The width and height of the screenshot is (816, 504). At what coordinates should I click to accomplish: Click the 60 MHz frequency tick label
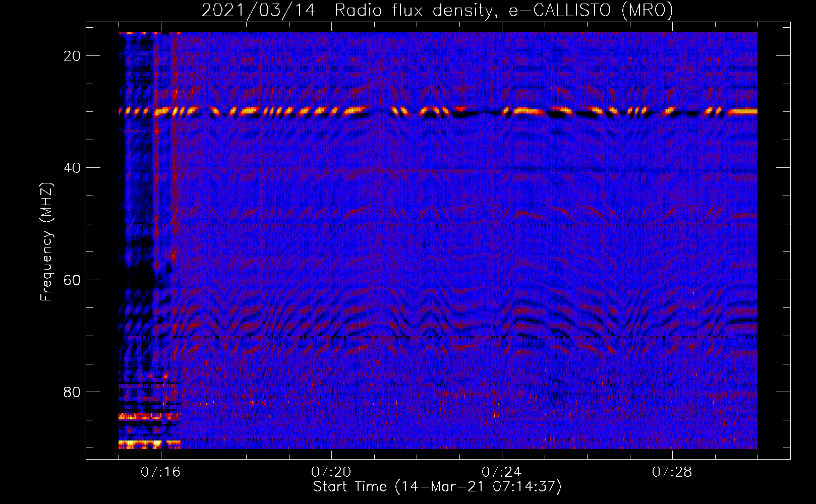point(73,280)
